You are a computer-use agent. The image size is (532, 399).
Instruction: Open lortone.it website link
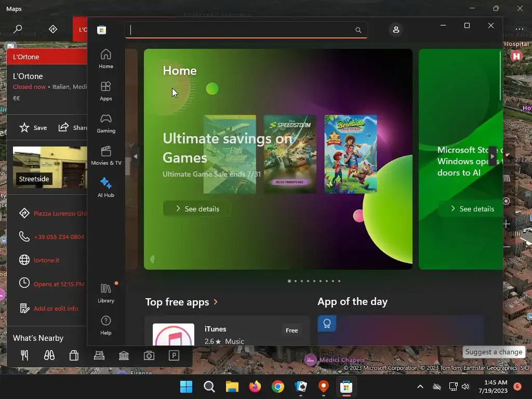click(x=46, y=260)
